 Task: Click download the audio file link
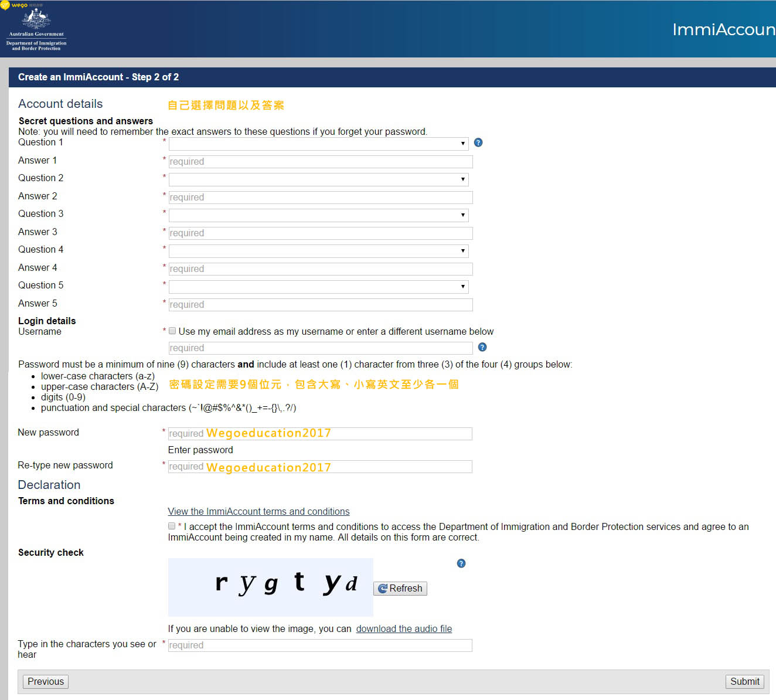point(404,628)
